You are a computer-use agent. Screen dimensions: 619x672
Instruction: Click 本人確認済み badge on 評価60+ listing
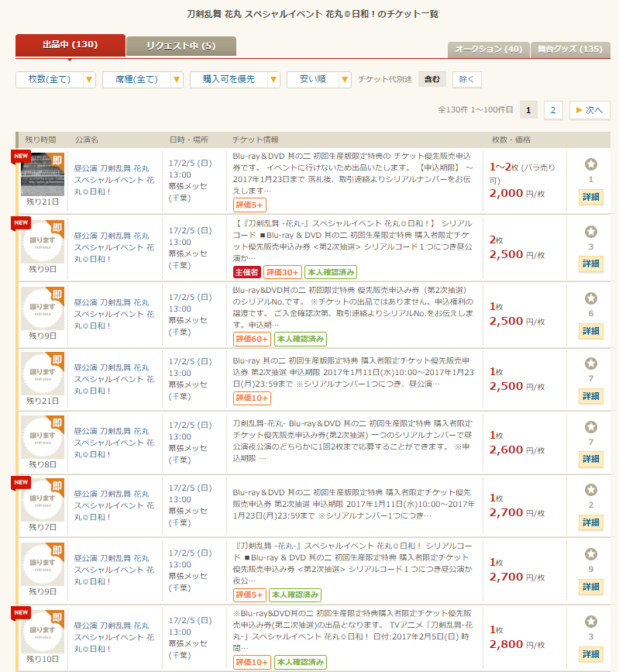point(301,339)
